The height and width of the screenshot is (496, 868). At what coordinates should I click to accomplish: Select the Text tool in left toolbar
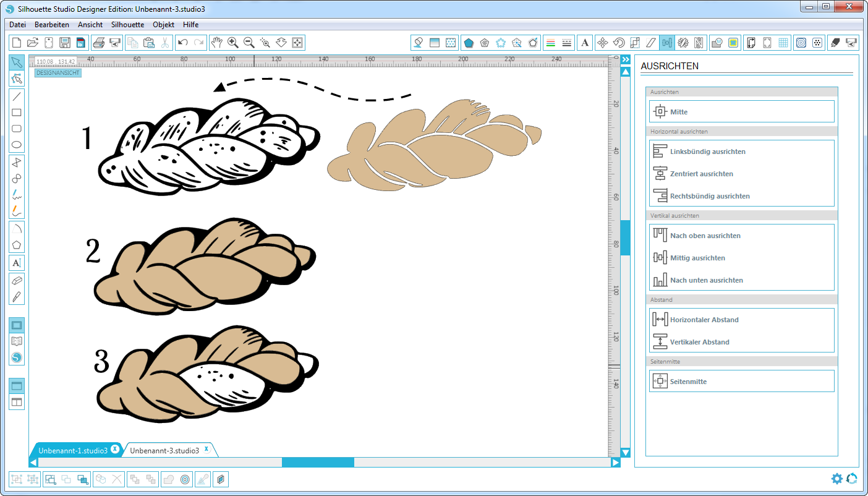(17, 263)
